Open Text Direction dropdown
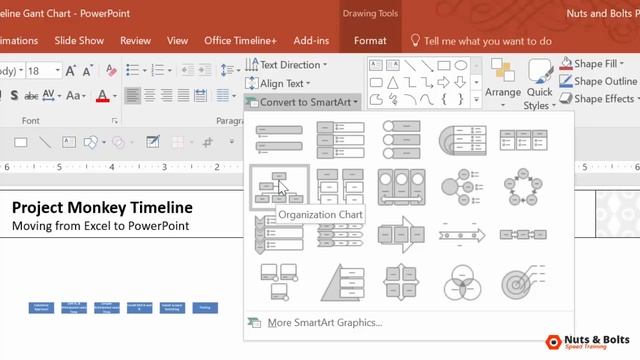This screenshot has height=360, width=640. [287, 64]
